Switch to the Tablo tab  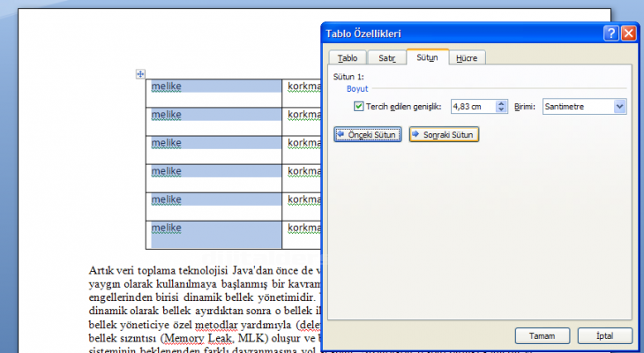pos(348,58)
